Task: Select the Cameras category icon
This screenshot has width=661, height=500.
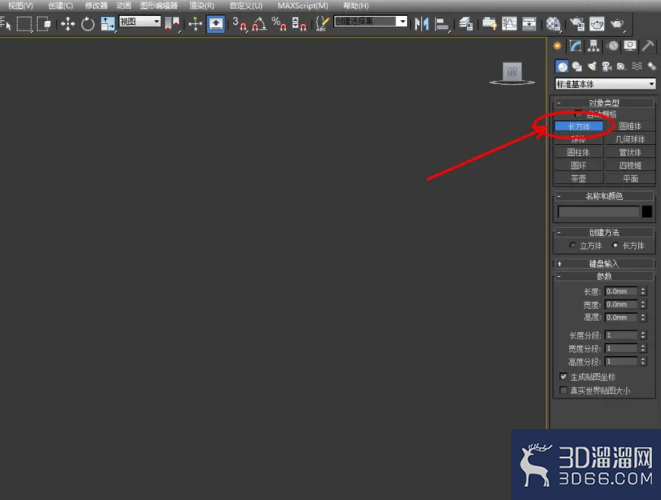Action: pos(607,67)
